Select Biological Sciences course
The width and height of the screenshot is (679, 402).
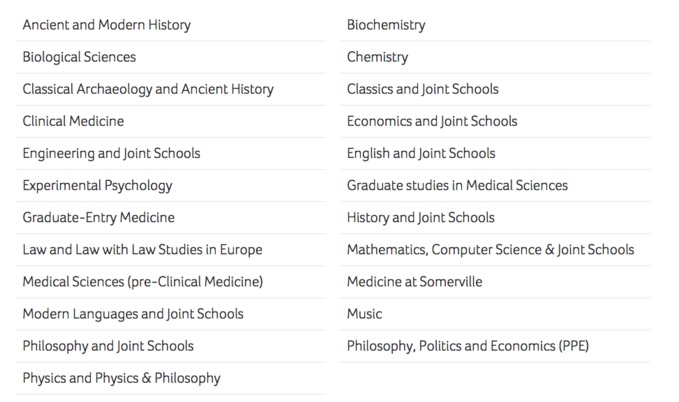coord(79,57)
